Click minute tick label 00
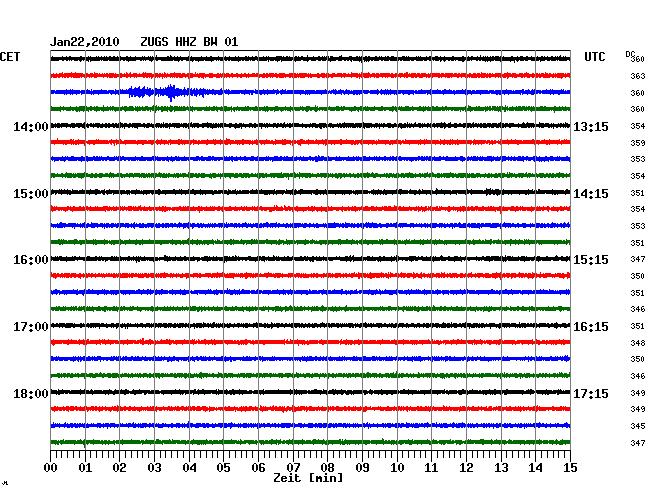This screenshot has width=650, height=494. [x=51, y=468]
